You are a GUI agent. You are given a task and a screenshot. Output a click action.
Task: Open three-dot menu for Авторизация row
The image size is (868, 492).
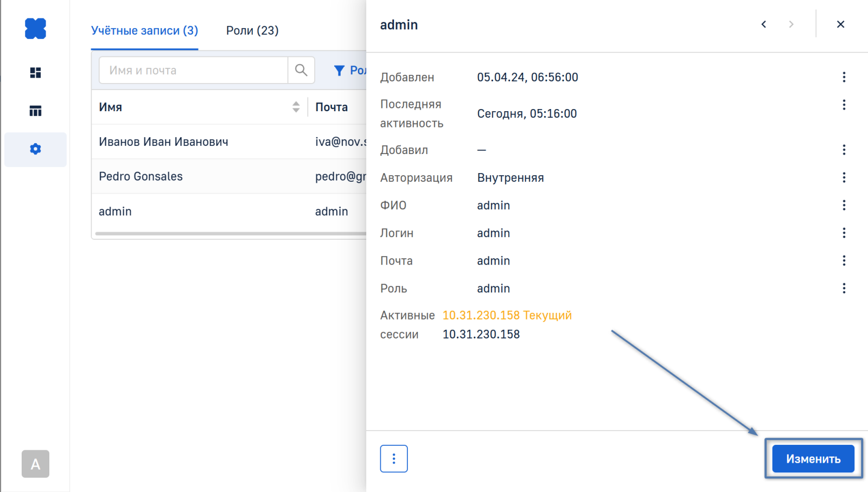coord(844,177)
